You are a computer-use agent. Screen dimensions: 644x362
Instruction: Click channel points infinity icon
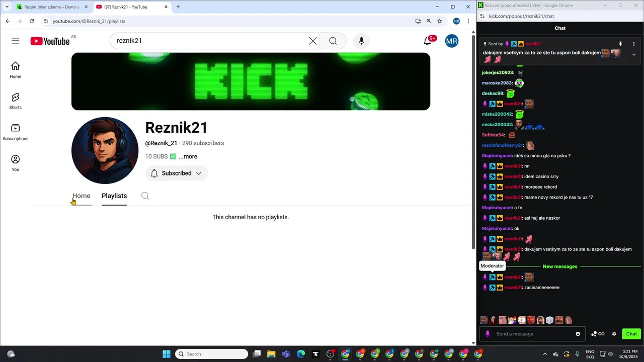[x=601, y=334]
